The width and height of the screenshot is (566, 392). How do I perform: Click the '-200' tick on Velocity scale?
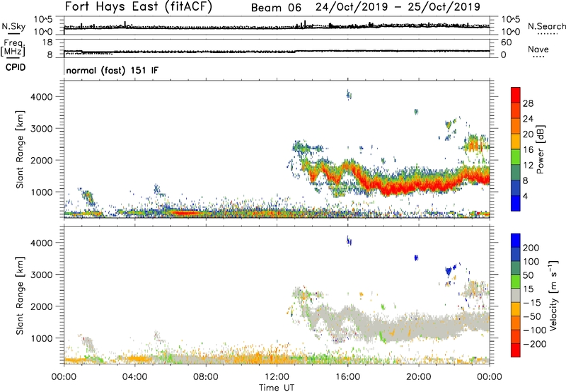coord(535,344)
